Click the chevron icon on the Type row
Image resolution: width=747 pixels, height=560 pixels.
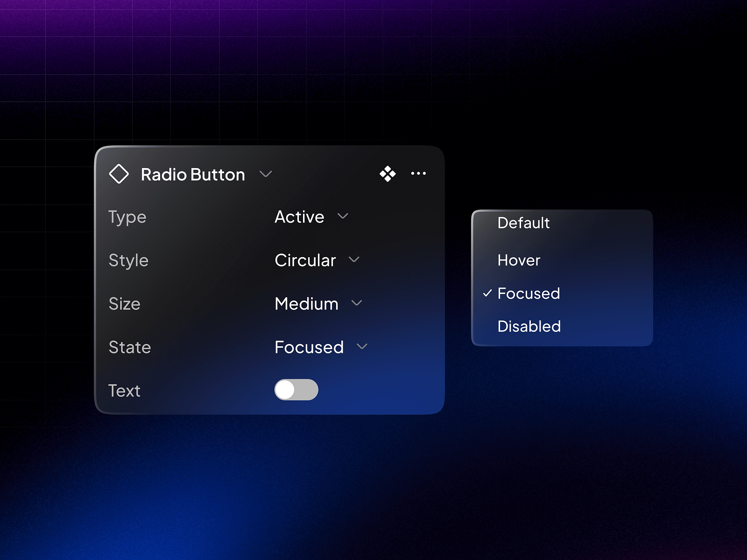(343, 217)
